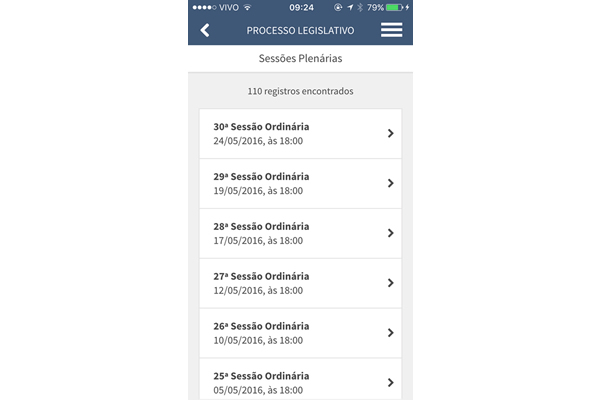Select Sessões Plenárias section heading
This screenshot has height=400, width=600.
point(300,58)
